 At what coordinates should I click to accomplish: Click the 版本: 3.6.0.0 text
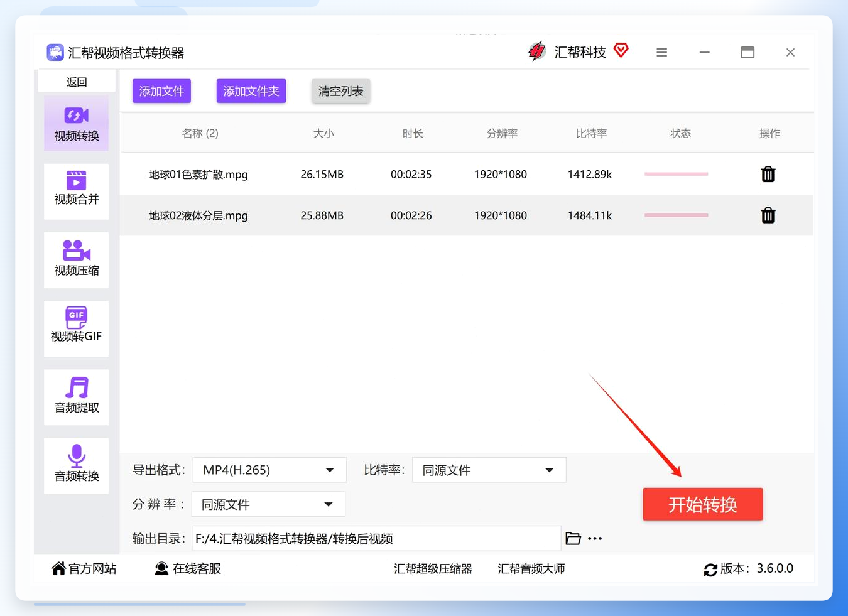click(757, 568)
